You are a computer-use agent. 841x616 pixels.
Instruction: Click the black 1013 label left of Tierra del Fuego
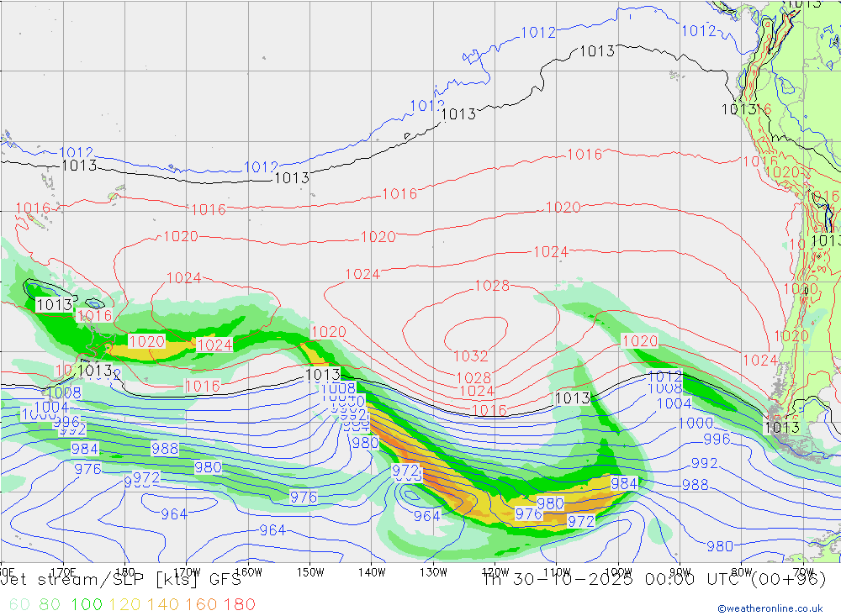pos(782,427)
